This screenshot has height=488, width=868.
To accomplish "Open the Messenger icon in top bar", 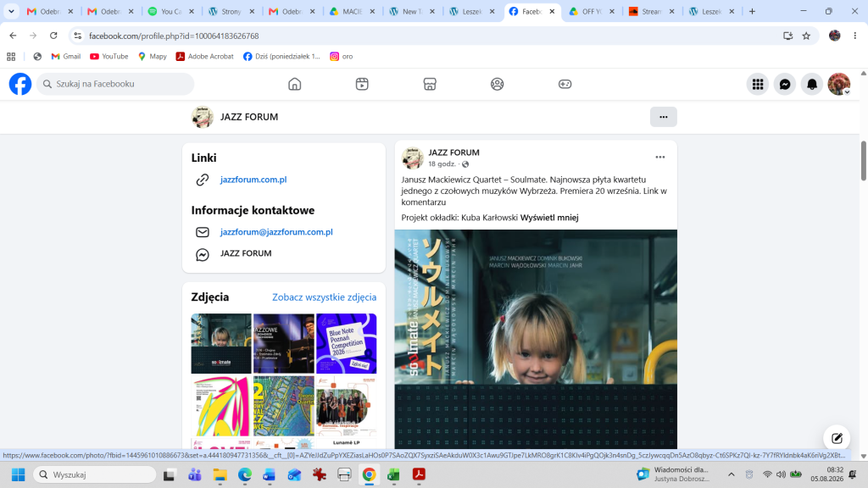I will click(x=785, y=84).
